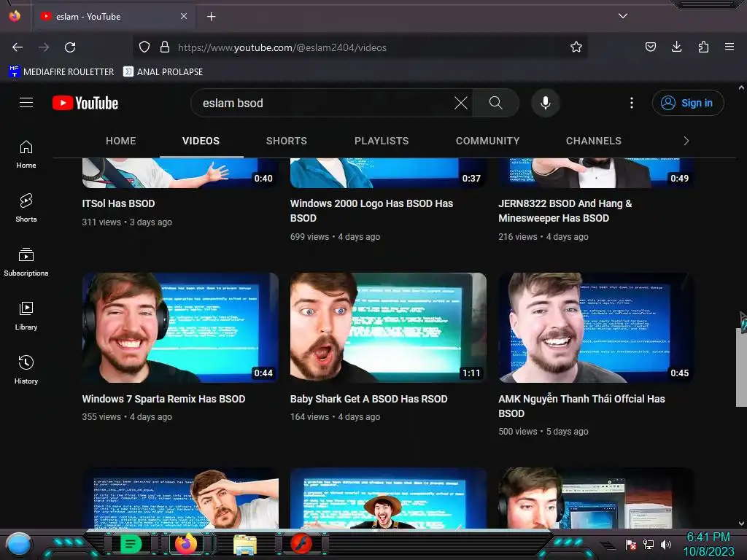The image size is (747, 560).
Task: Click the address bar URL
Action: [x=282, y=47]
